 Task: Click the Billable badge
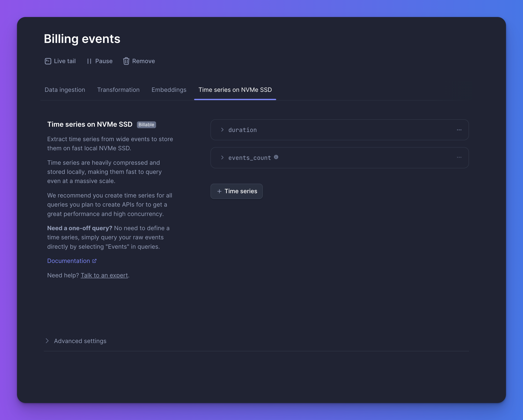(x=146, y=125)
